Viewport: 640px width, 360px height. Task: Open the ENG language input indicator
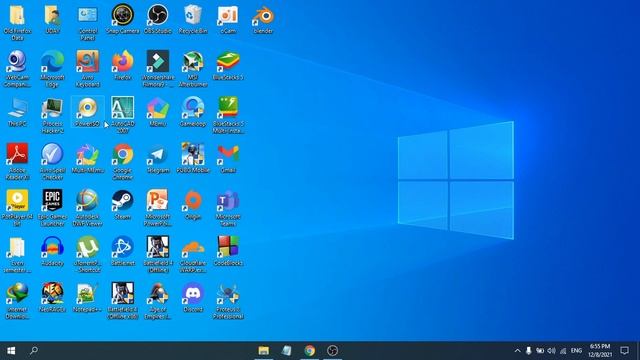point(576,351)
